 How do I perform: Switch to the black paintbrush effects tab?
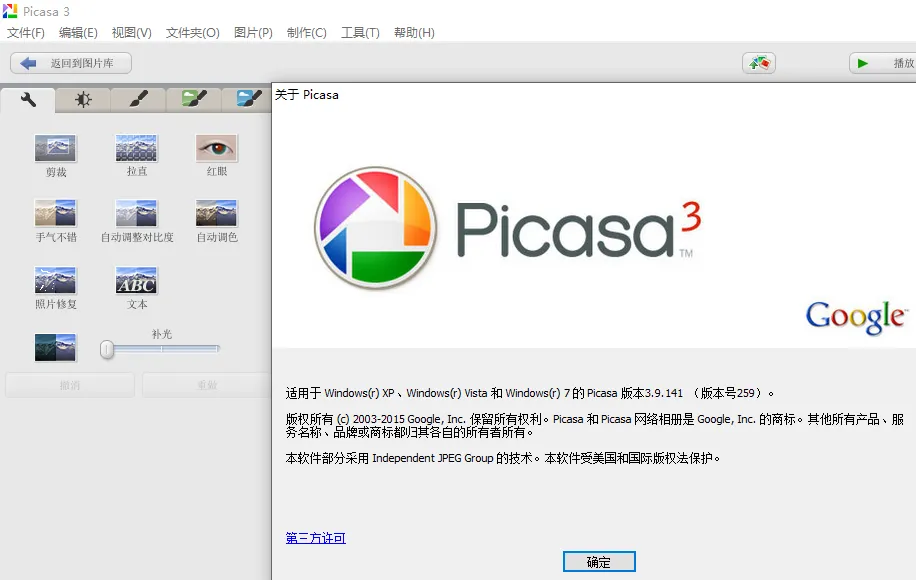click(138, 100)
